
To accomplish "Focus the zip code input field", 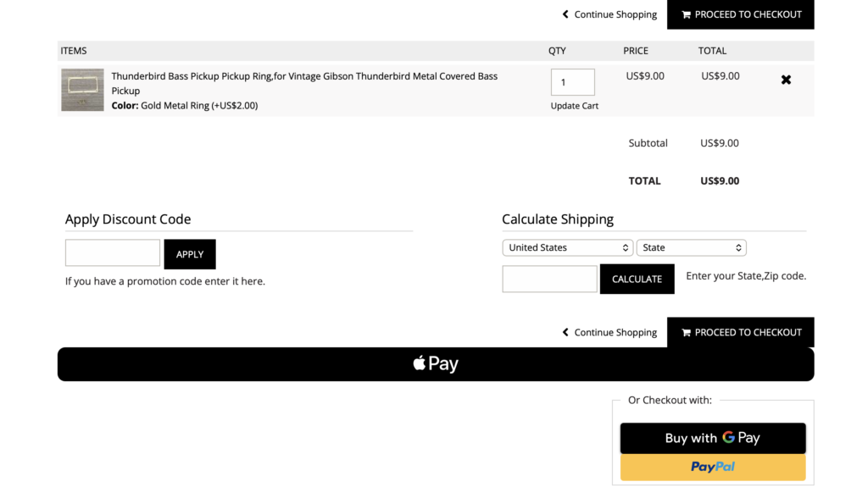I will coord(549,279).
